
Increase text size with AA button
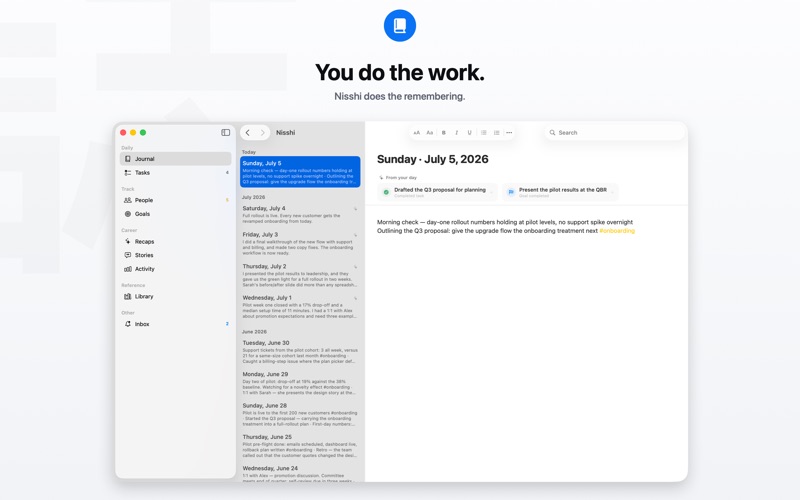[x=416, y=133]
